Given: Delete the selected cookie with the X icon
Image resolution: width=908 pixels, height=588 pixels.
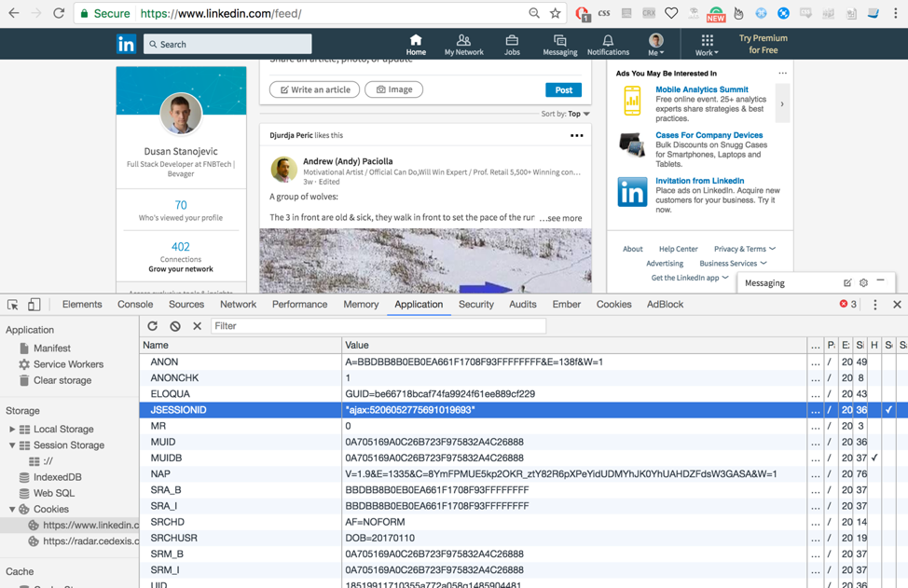Looking at the screenshot, I should (197, 326).
